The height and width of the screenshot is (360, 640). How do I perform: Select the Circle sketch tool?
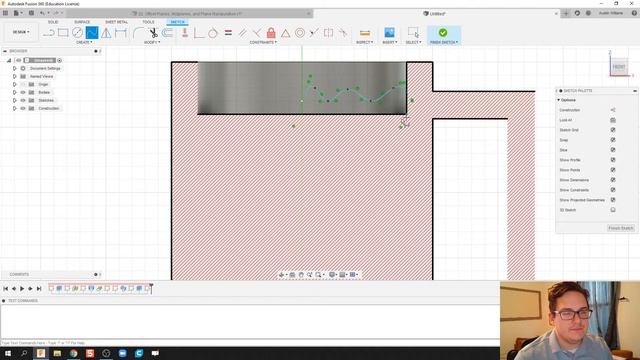click(77, 33)
